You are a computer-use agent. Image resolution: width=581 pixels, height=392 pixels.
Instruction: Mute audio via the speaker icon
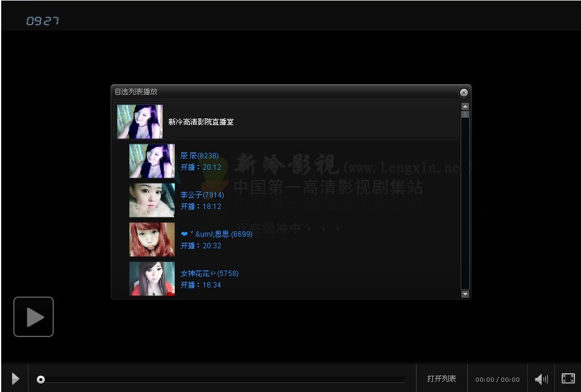(540, 378)
